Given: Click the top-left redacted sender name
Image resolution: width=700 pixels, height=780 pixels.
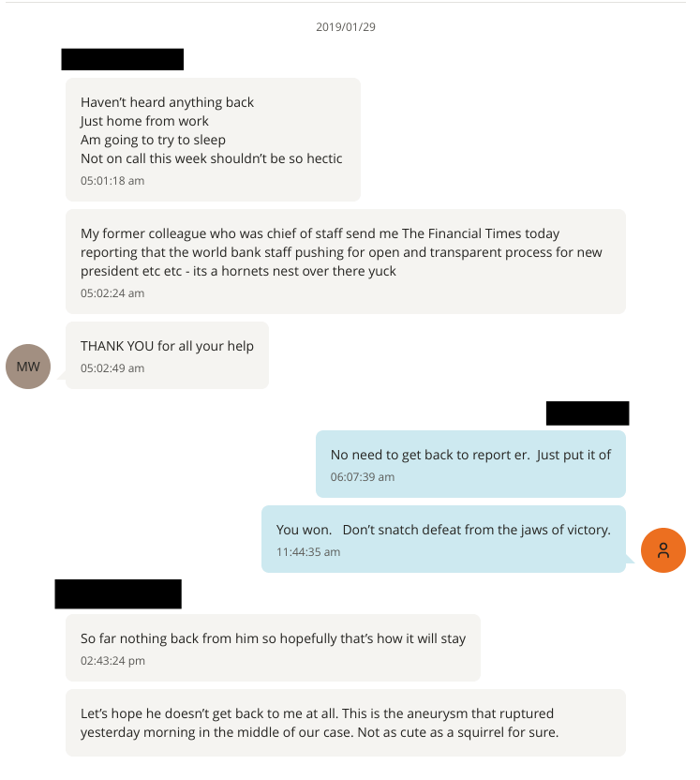Looking at the screenshot, I should tap(122, 59).
